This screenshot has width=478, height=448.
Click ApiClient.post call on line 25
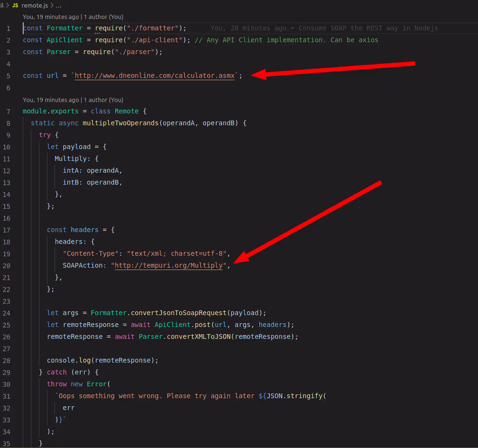coord(183,325)
